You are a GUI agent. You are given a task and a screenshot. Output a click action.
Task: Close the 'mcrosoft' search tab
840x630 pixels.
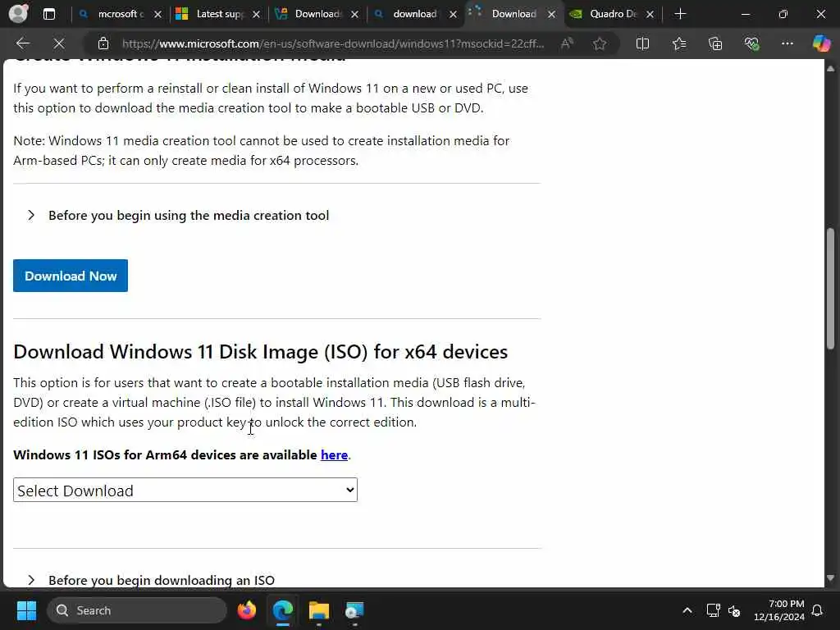[157, 15]
